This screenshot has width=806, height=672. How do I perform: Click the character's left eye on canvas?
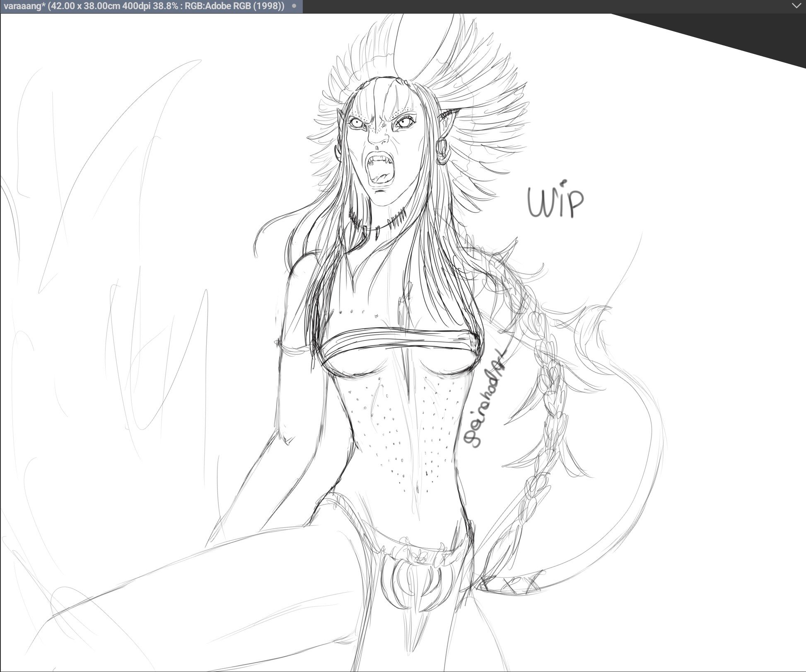click(x=356, y=123)
